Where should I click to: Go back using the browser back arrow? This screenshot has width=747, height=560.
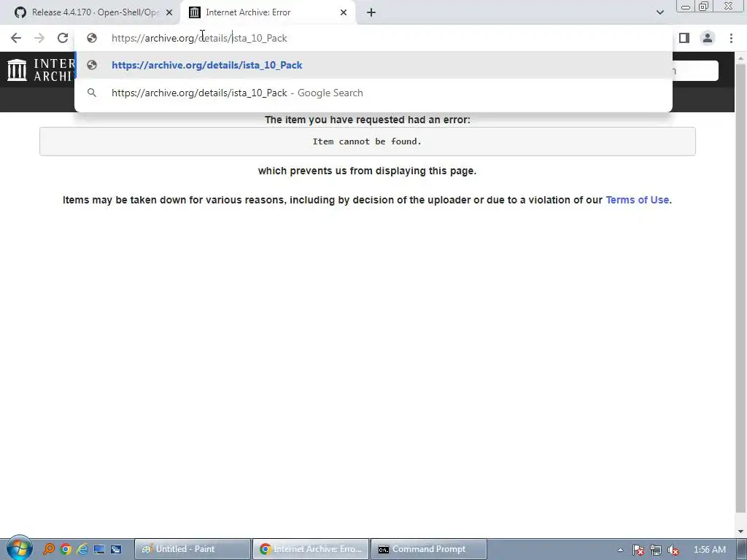pyautogui.click(x=16, y=38)
